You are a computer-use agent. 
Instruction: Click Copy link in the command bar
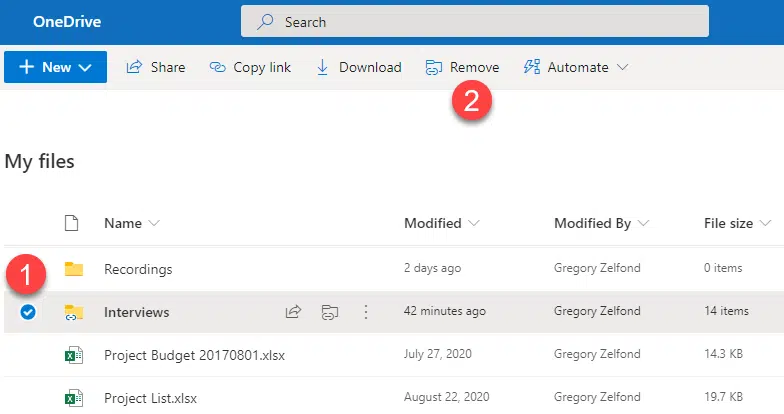250,67
